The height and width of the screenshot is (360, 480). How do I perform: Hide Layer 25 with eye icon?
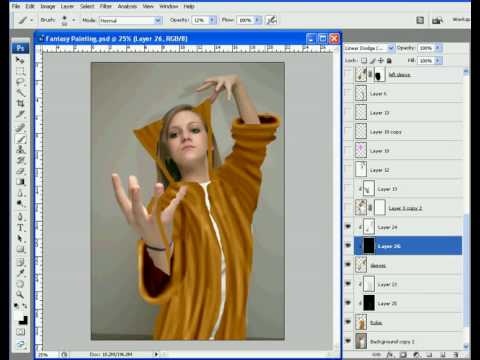[348, 303]
